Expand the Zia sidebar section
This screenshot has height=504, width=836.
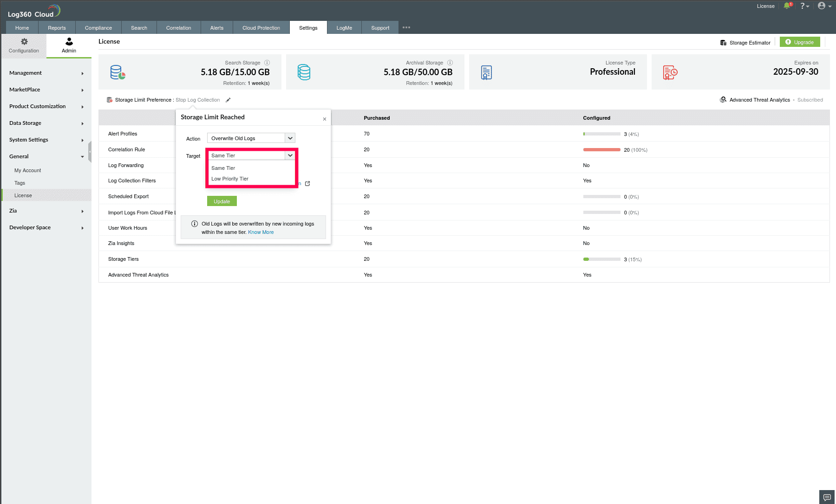46,211
